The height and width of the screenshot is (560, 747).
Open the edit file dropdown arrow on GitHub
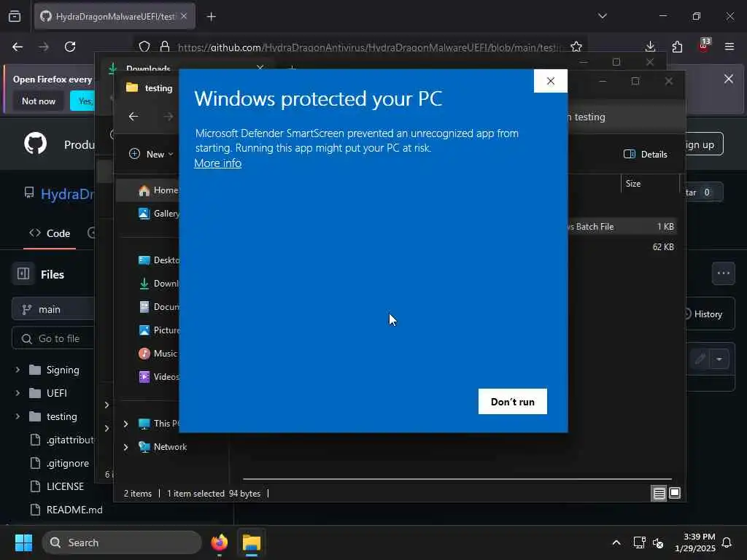tap(720, 359)
